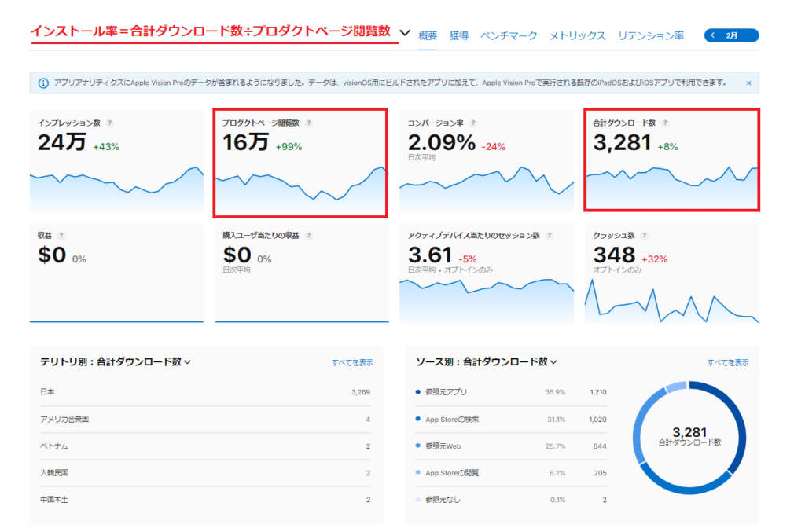The width and height of the screenshot is (805, 532).
Task: Open the ベンチマーク tab
Action: [509, 35]
